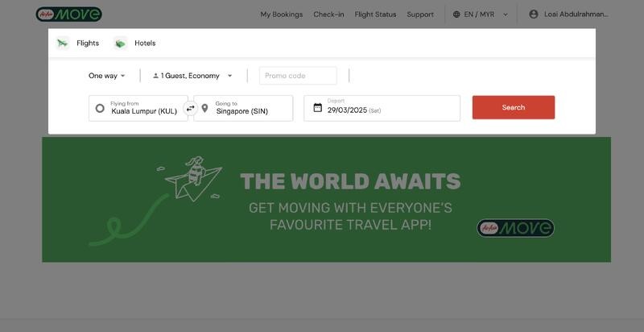Screen dimensions: 644x332
Task: Click the AirAsia MOVE logo in banner
Action: pos(515,228)
